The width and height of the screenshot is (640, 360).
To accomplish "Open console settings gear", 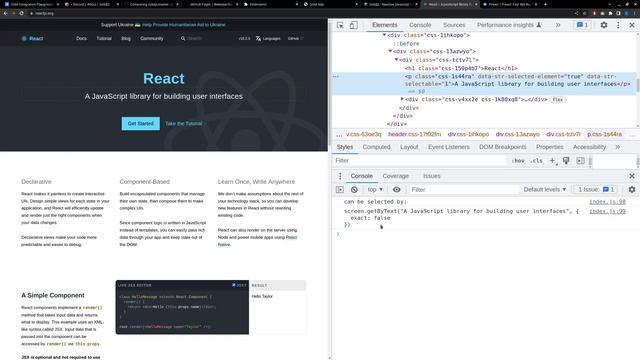I will [x=632, y=190].
